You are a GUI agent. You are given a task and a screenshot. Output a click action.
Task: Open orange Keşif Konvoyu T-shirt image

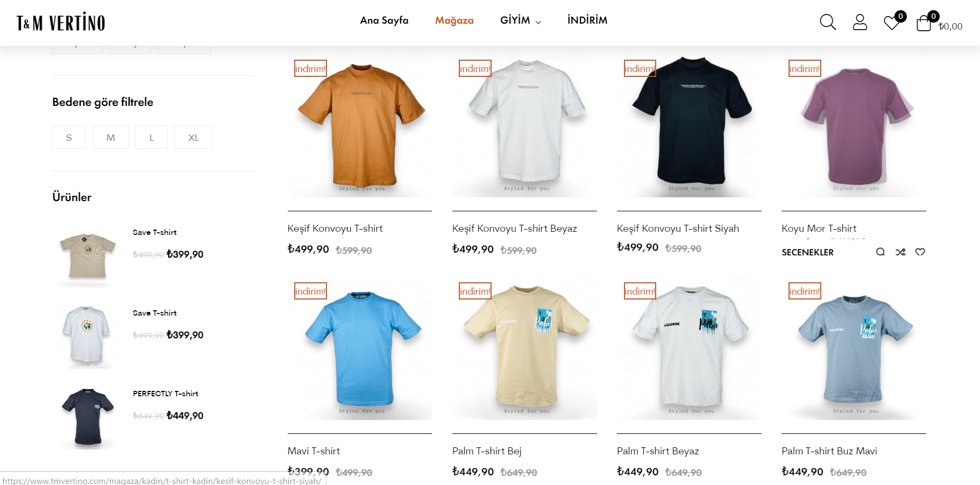(360, 125)
